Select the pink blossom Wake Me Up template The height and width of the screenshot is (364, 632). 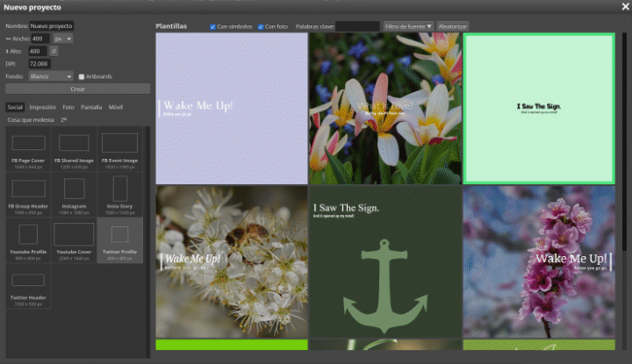click(x=539, y=261)
